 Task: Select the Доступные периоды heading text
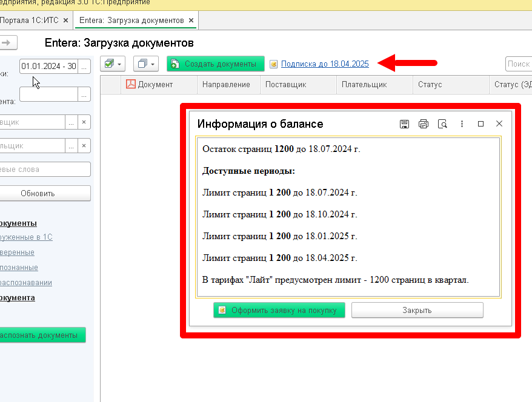click(248, 171)
